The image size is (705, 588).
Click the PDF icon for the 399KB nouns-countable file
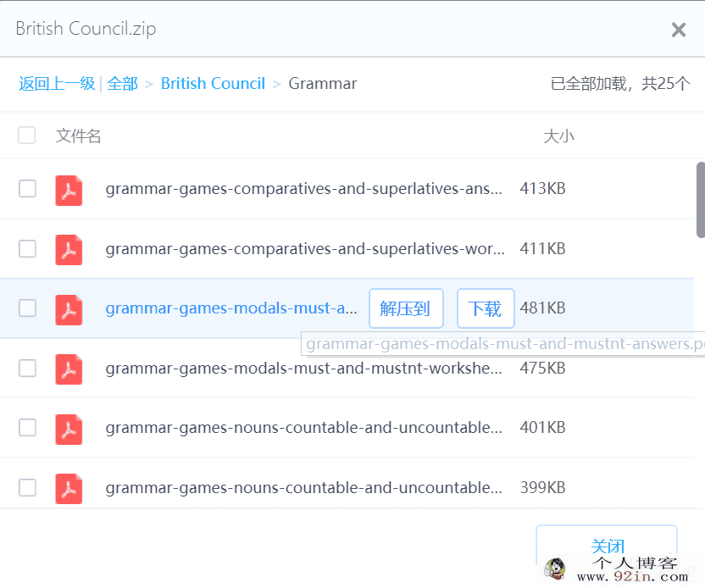point(69,489)
